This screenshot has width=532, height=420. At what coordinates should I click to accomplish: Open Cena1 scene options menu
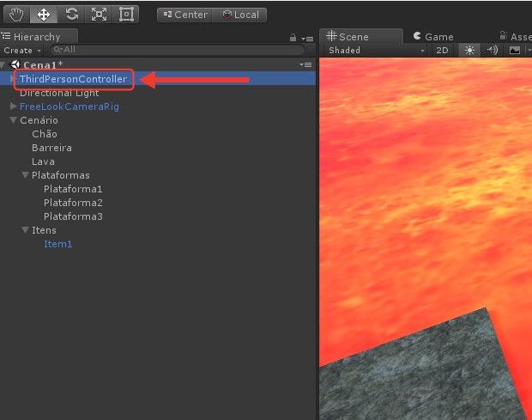[x=305, y=64]
